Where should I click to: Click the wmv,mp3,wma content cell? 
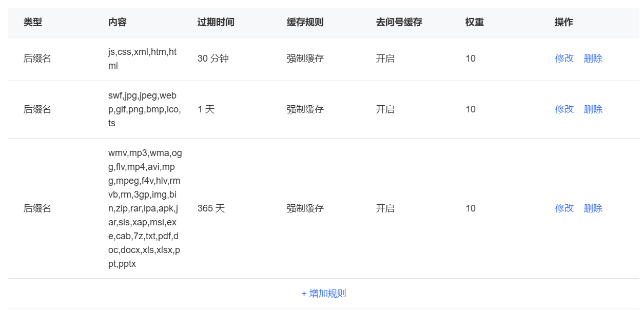point(145,208)
